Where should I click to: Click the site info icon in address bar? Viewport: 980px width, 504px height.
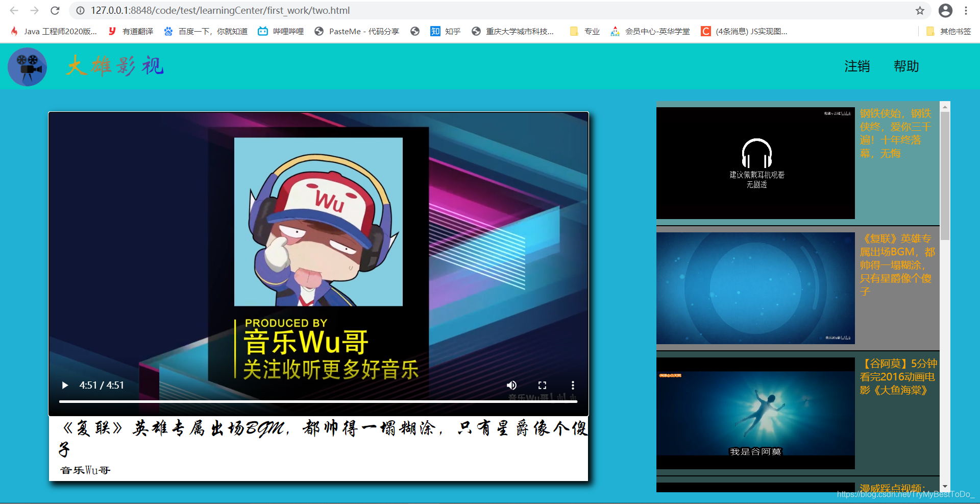tap(80, 10)
